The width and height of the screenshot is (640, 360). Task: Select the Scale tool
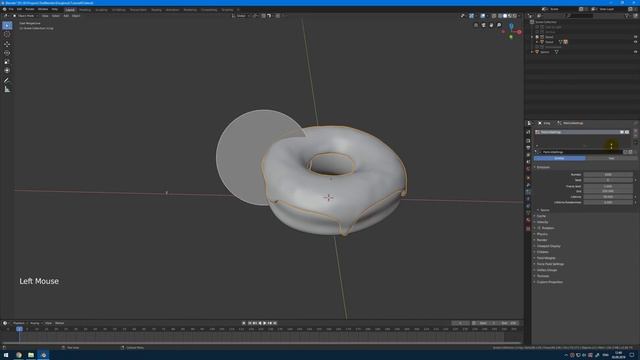click(x=7, y=62)
